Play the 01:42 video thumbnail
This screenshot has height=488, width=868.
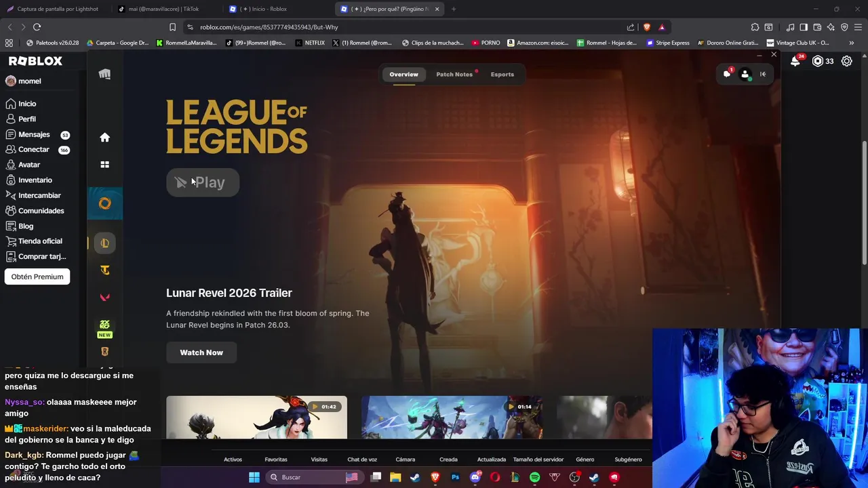[x=256, y=418]
